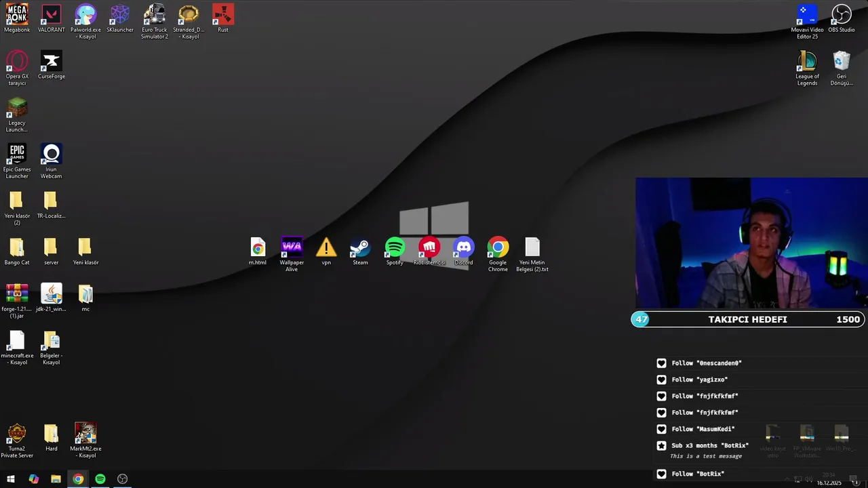Select the Steam desktop icon
This screenshot has height=488, width=868.
[x=360, y=251]
